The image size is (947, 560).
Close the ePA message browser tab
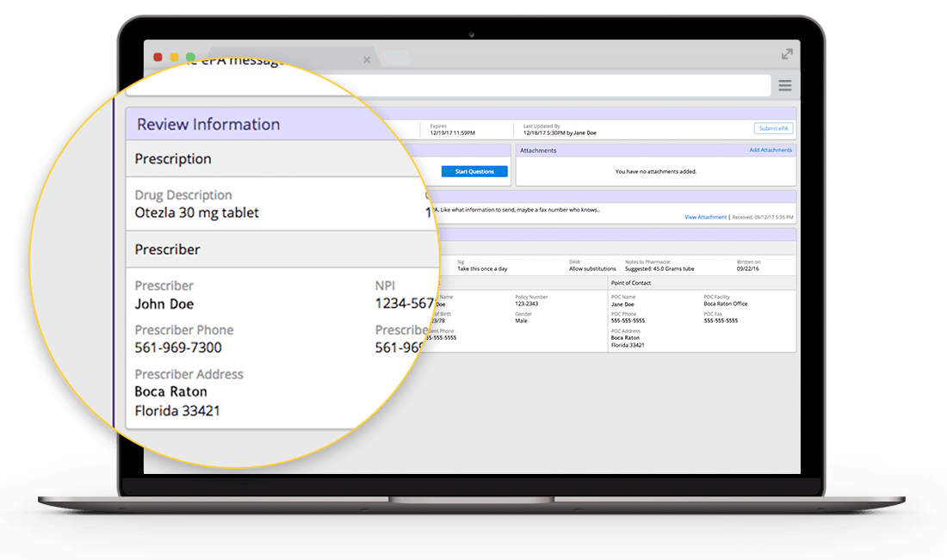pos(367,59)
